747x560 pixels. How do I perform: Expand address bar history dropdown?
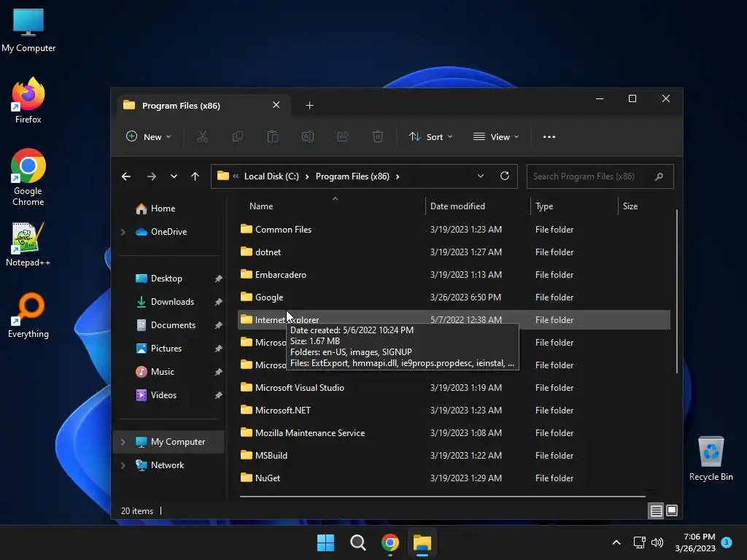click(481, 176)
